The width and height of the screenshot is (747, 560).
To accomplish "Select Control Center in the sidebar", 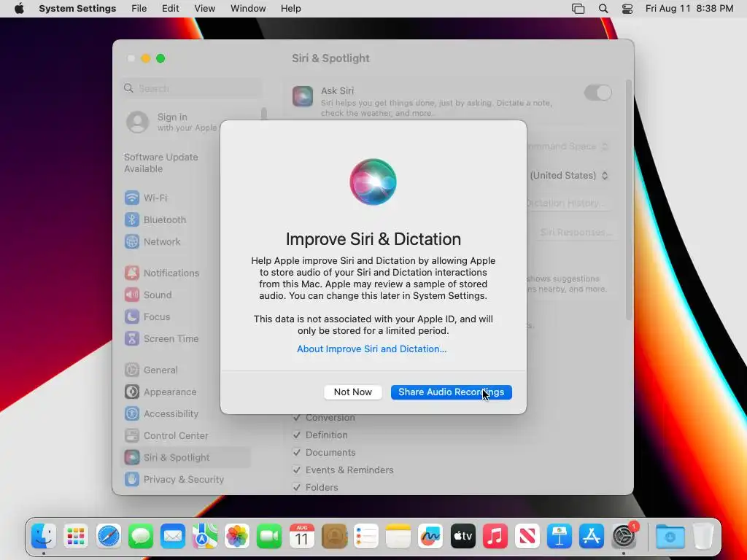I will coord(186,436).
